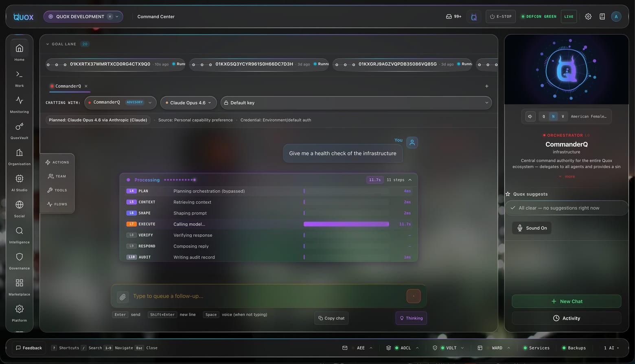Toggle the Thinking mode button
The image size is (635, 364).
[411, 318]
